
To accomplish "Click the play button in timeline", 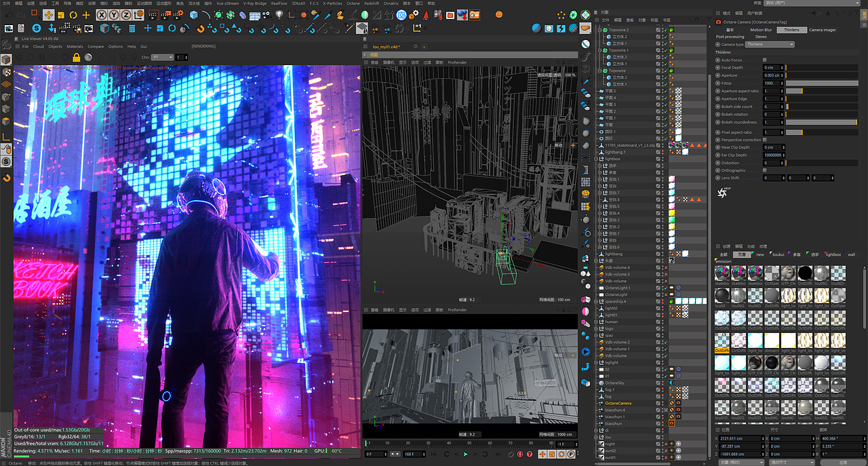I will click(x=465, y=454).
